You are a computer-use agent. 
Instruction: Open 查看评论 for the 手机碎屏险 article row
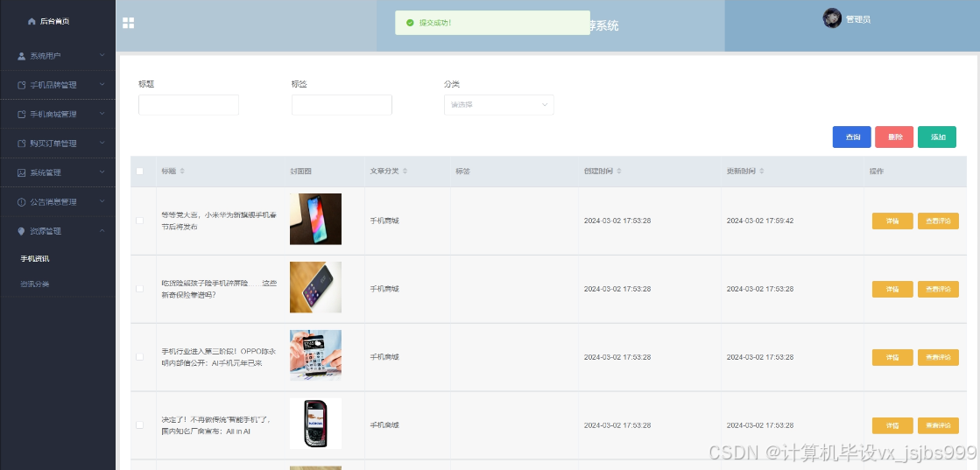point(938,290)
